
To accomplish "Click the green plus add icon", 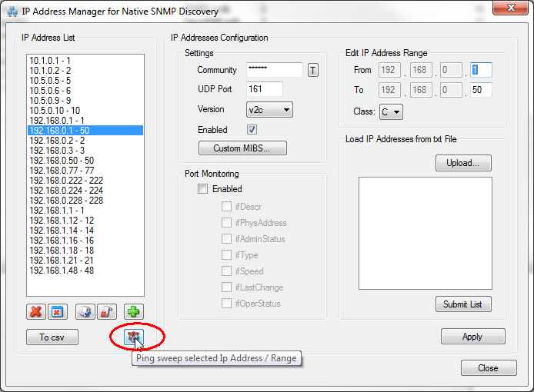I will (x=135, y=311).
